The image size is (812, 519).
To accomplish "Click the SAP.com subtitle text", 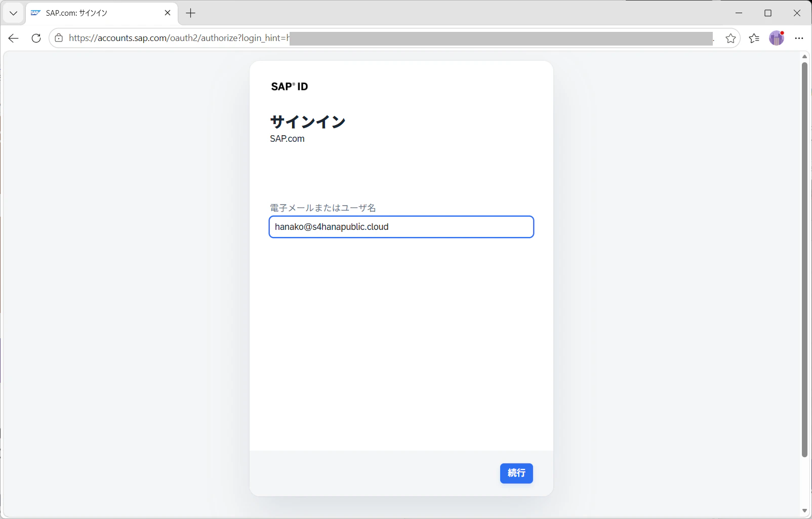I will [288, 139].
